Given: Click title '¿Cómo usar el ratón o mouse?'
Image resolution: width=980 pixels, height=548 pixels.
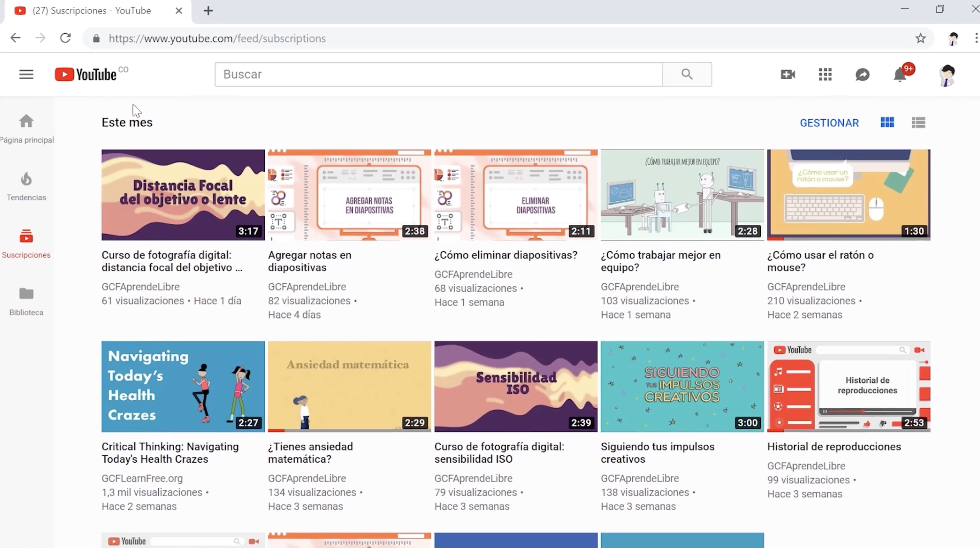Looking at the screenshot, I should [821, 261].
